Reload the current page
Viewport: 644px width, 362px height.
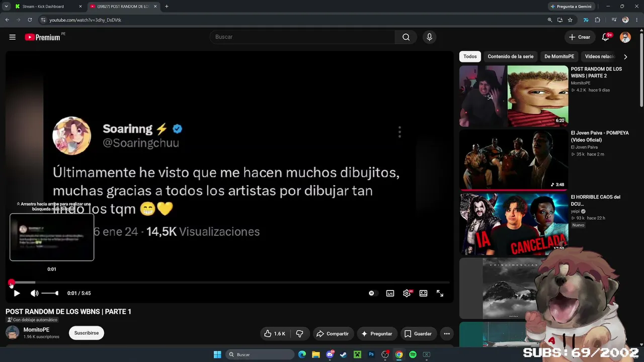coord(30,20)
